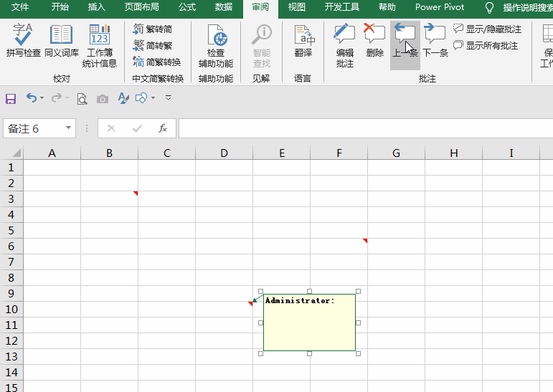Open 简繁转换 conversion options
The width and height of the screenshot is (553, 392).
157,62
